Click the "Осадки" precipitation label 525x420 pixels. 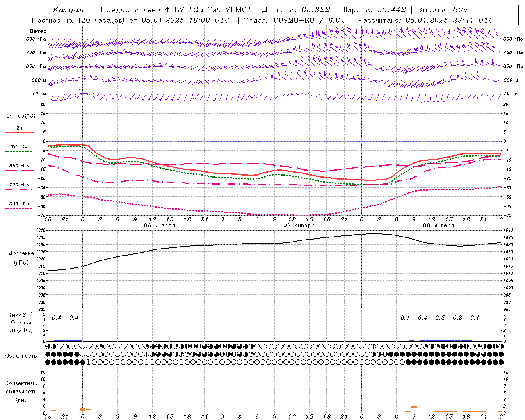click(21, 322)
